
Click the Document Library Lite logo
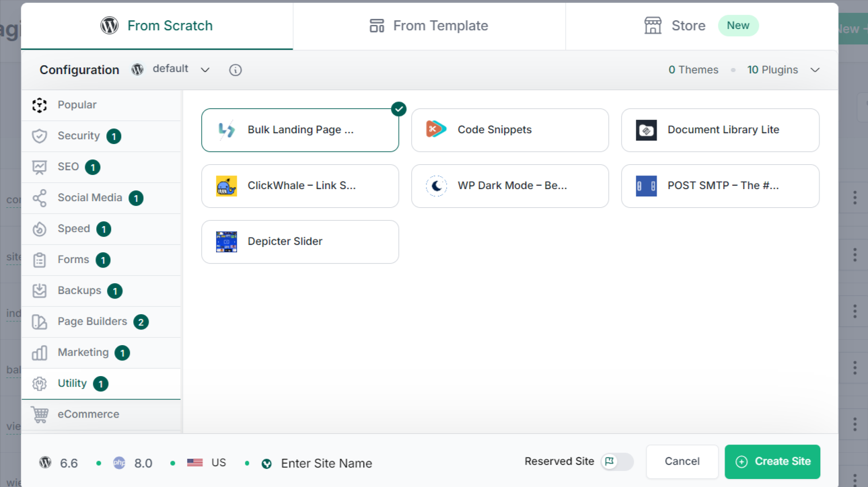[646, 130]
